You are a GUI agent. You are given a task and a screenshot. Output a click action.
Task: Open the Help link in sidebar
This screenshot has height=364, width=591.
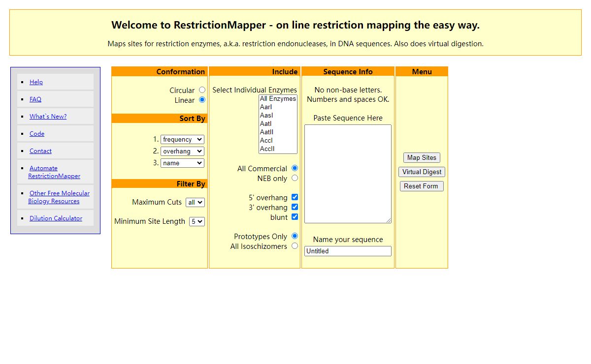point(36,82)
